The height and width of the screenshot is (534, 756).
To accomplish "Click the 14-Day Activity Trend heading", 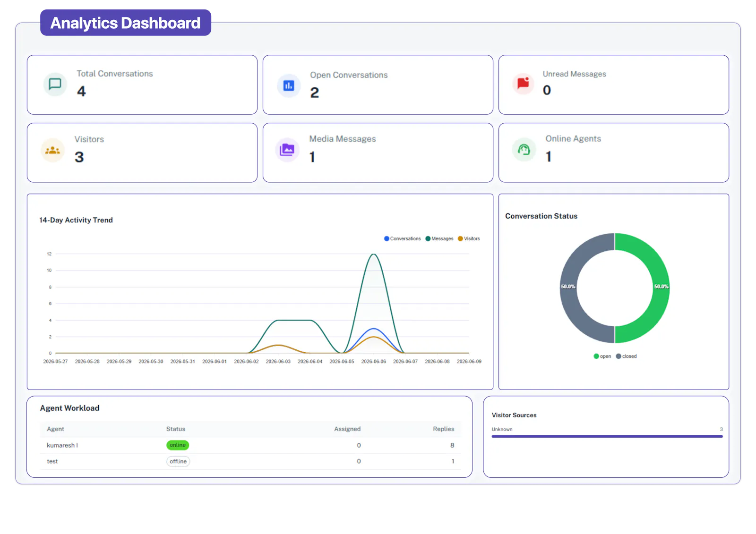I will 76,220.
